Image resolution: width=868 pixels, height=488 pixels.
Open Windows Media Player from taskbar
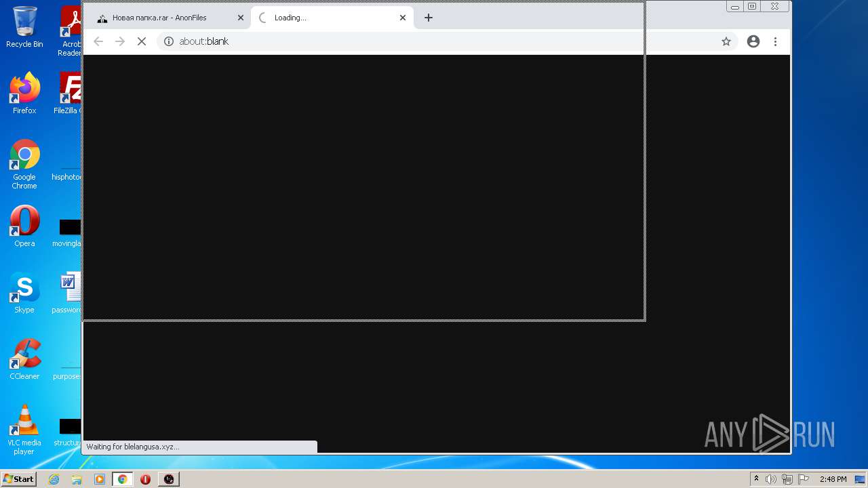click(x=100, y=479)
